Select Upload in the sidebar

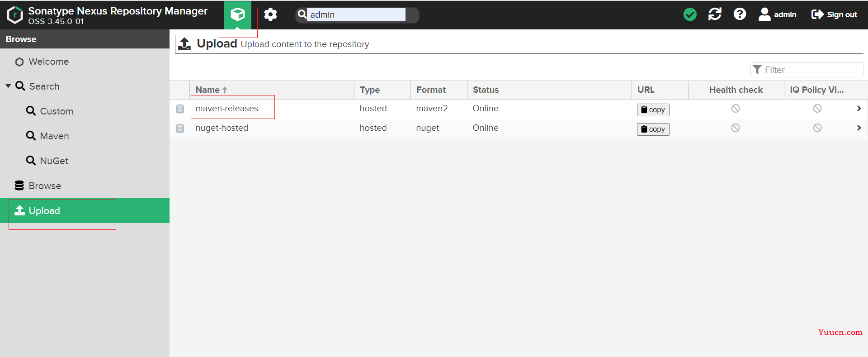tap(85, 211)
